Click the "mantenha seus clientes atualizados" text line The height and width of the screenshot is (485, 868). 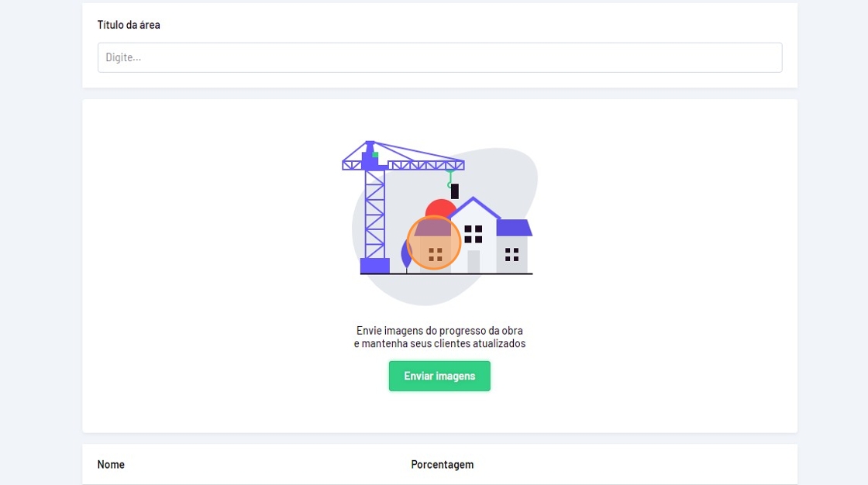point(444,344)
